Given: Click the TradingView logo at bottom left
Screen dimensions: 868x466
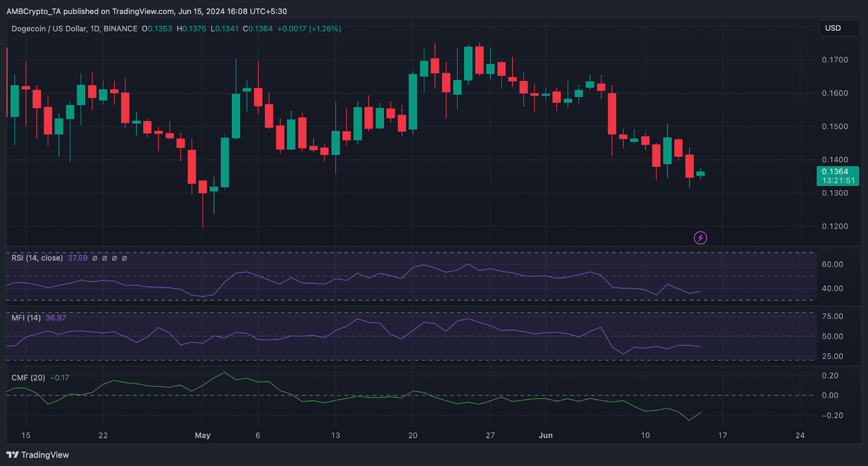Looking at the screenshot, I should point(38,455).
